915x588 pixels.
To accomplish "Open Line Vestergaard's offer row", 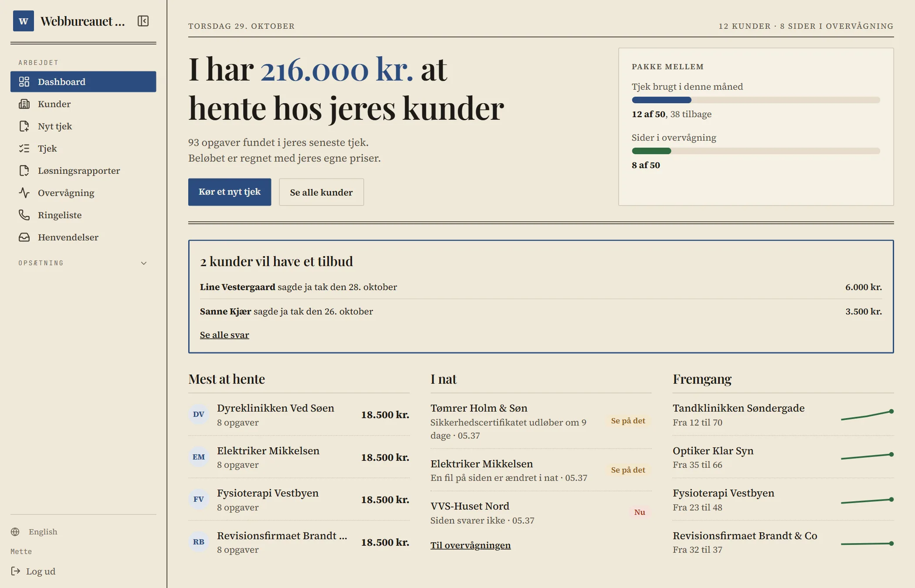I will click(x=541, y=287).
